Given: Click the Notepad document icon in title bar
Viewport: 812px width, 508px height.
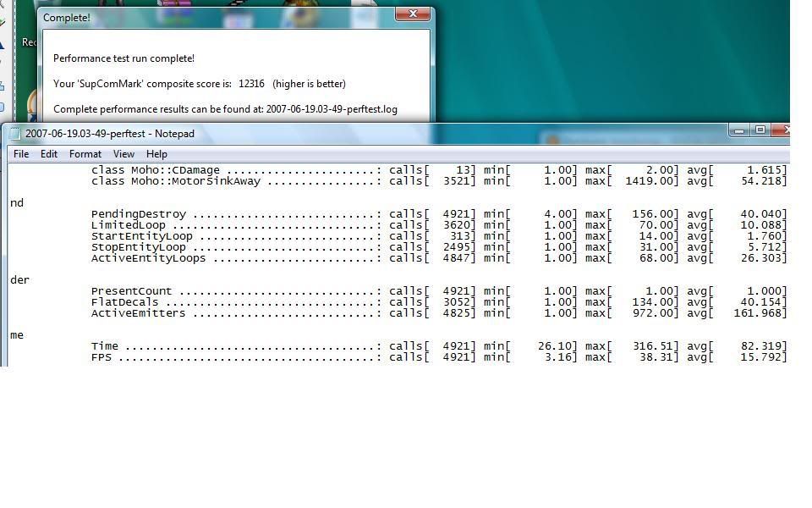Looking at the screenshot, I should 15,134.
